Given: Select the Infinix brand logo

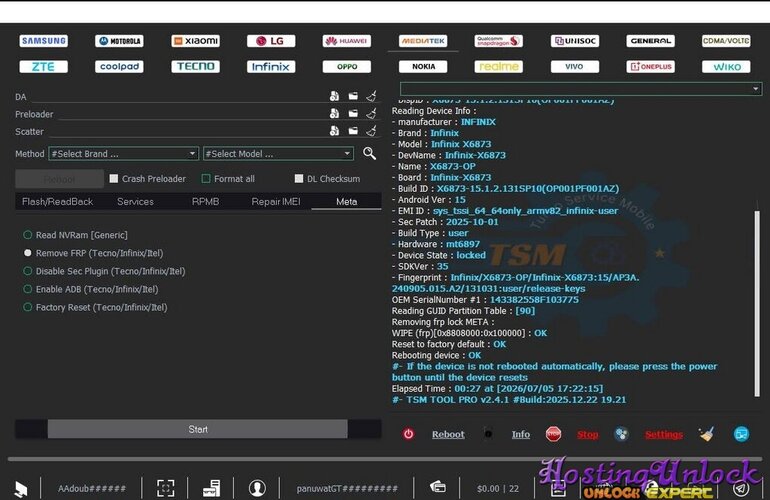Looking at the screenshot, I should coord(271,66).
